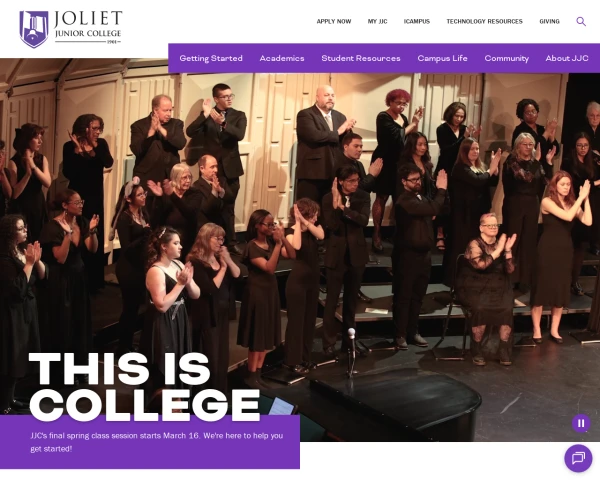The image size is (600, 480).
Task: Click the This Is College headline
Action: point(145,386)
